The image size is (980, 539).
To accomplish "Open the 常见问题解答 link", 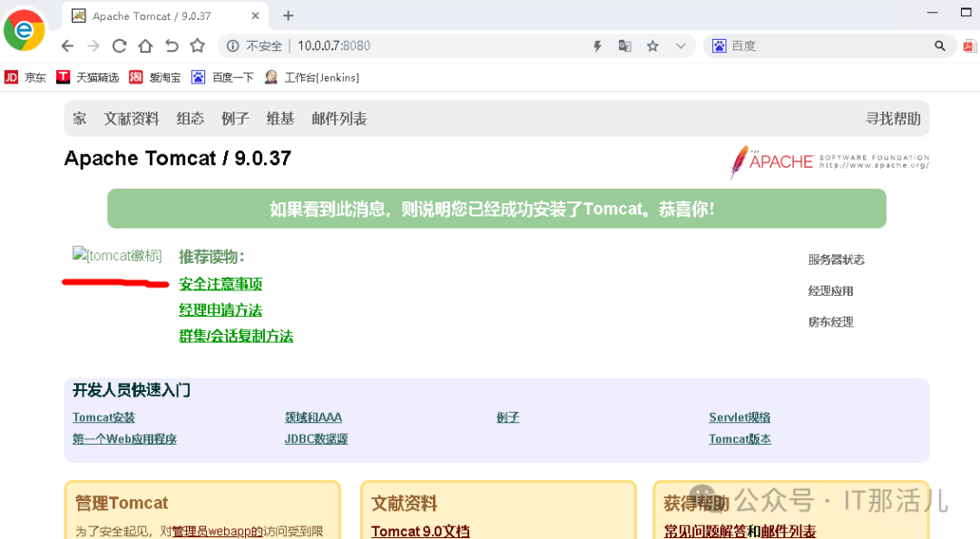I will pyautogui.click(x=704, y=531).
